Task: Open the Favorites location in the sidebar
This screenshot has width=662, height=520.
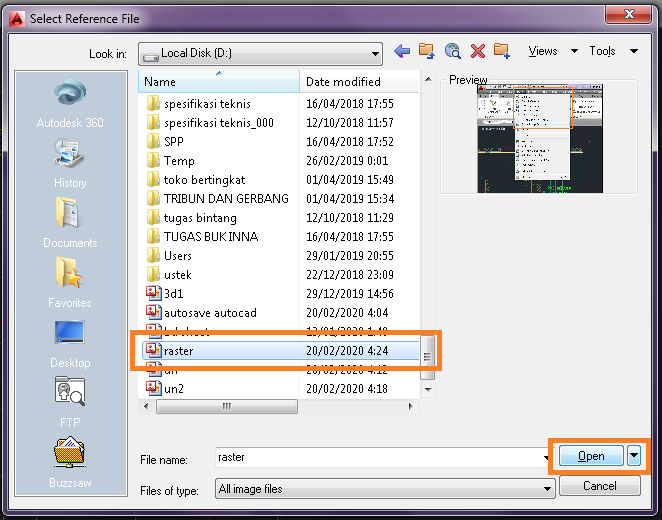Action: click(70, 282)
